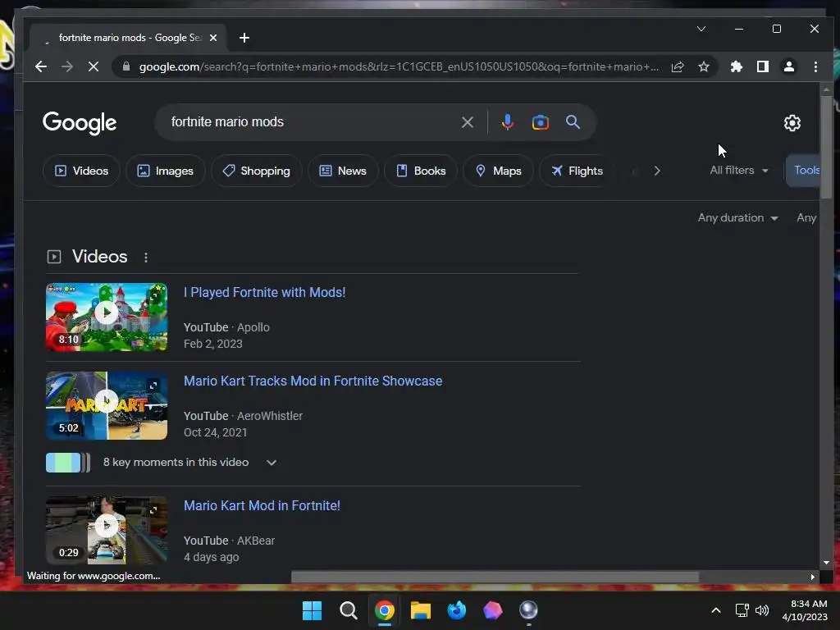Image resolution: width=840 pixels, height=630 pixels.
Task: Open Chrome side panel
Action: 763,66
